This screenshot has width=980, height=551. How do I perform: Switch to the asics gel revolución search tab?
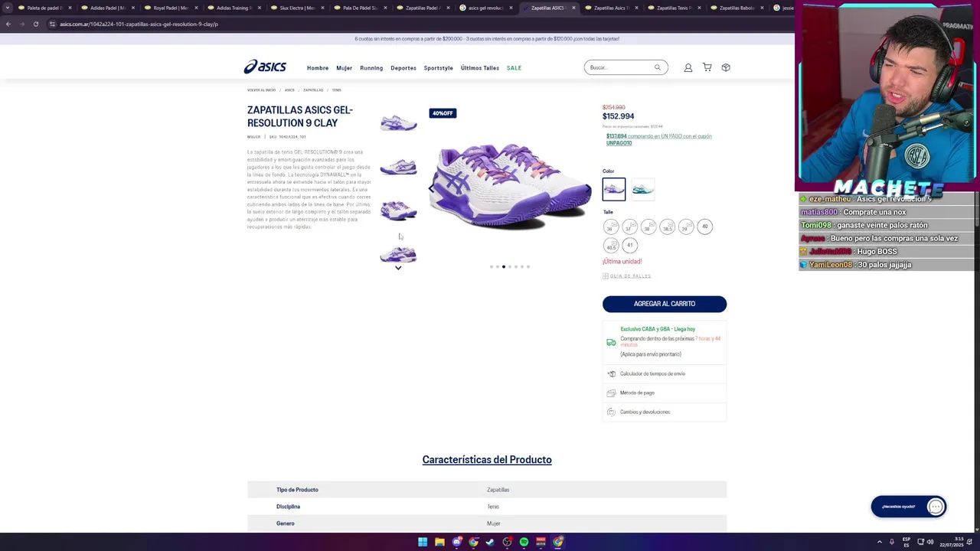485,8
